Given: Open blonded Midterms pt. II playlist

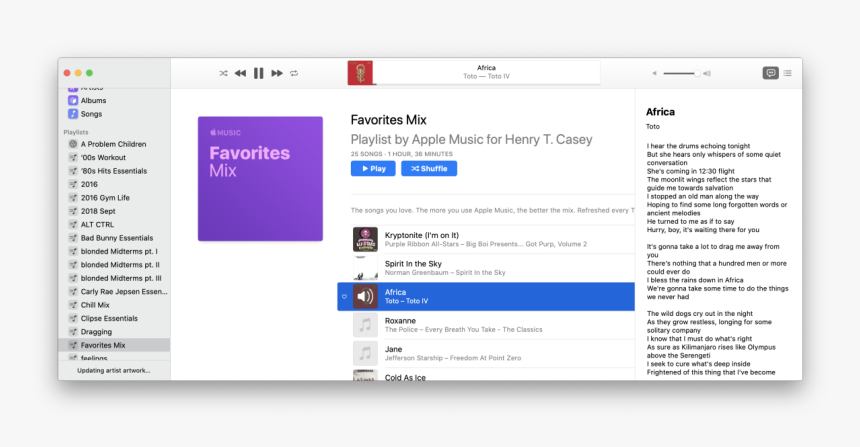Looking at the screenshot, I should 115,264.
